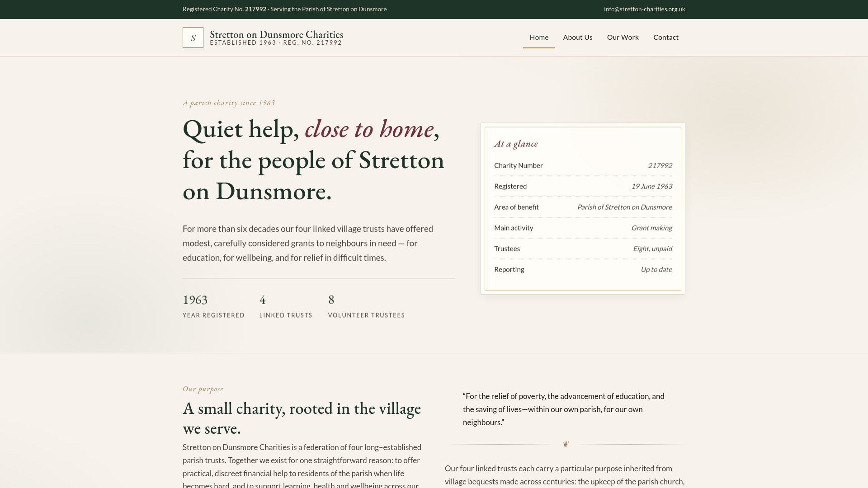868x488 pixels.
Task: Click the '4' linked trusts statistic
Action: (263, 300)
